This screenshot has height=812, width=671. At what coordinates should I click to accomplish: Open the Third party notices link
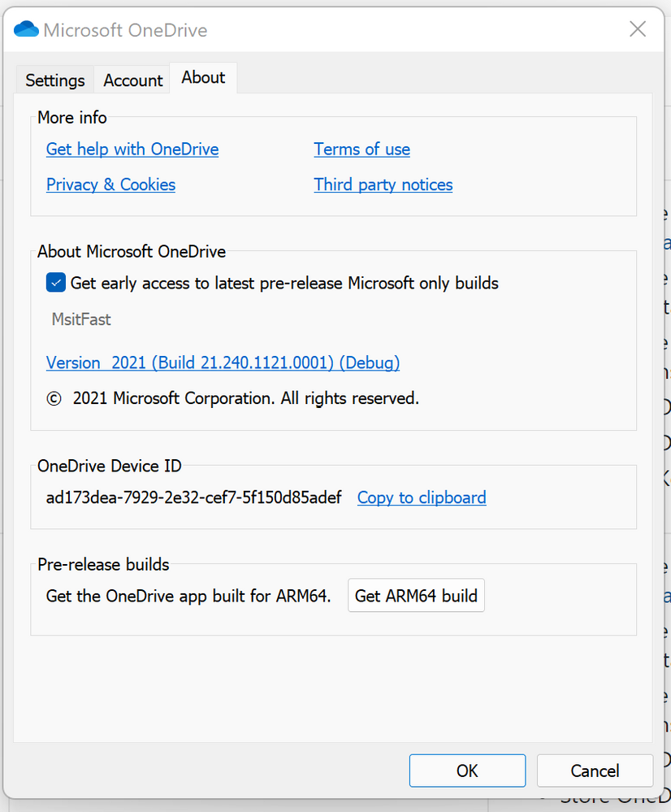383,185
